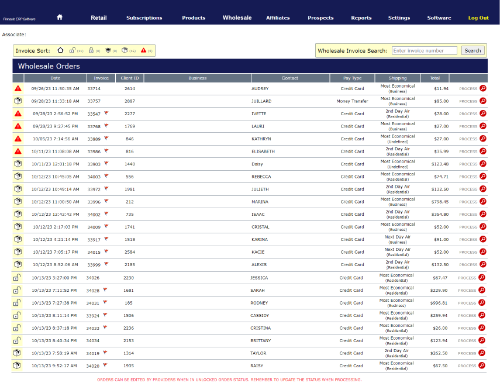Focus the invoice number search field
The width and height of the screenshot is (500, 388).
[425, 51]
